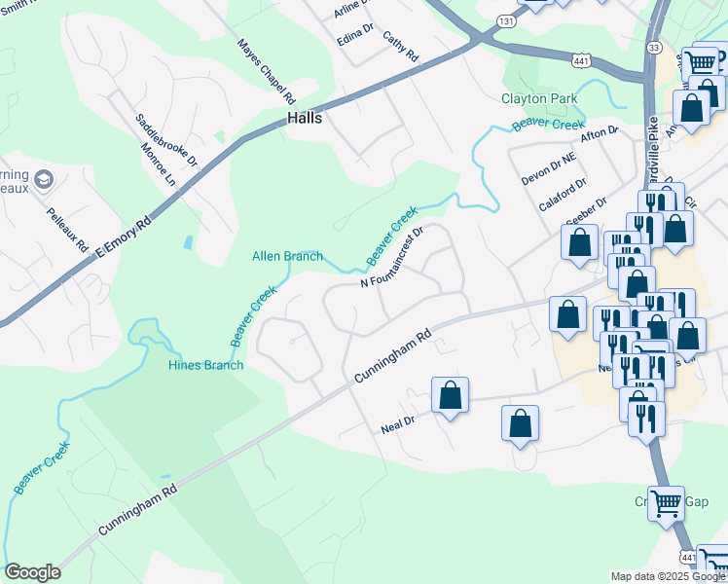Click the Neal Dr street label

pyautogui.click(x=397, y=424)
